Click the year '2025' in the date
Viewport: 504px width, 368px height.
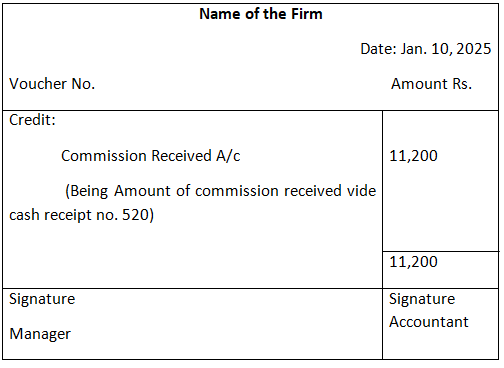click(474, 49)
